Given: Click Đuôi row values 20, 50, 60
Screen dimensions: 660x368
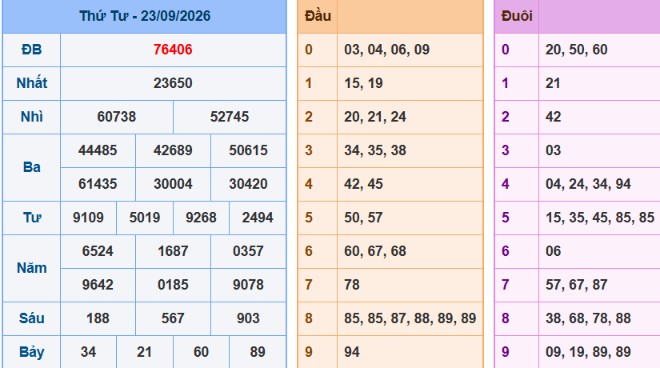Looking at the screenshot, I should [576, 50].
